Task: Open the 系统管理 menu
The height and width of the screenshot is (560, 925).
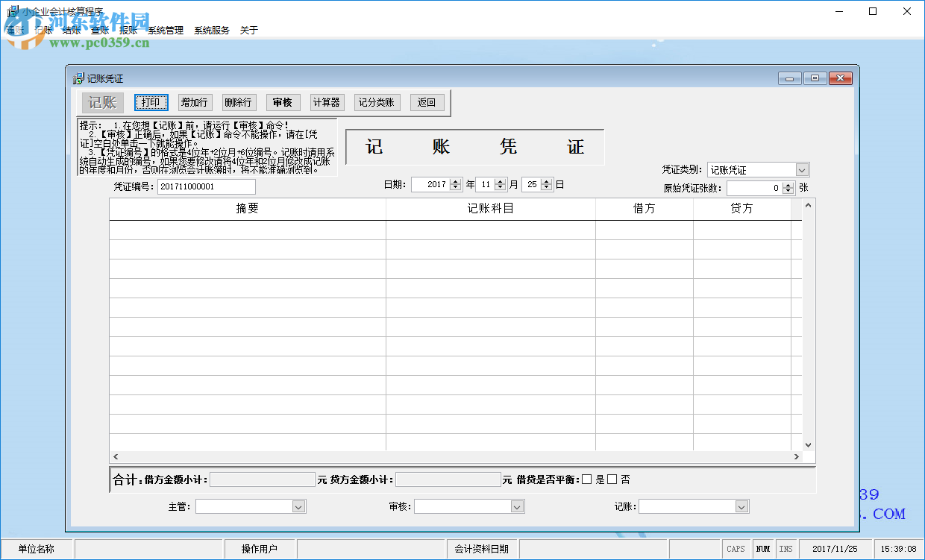Action: point(165,30)
